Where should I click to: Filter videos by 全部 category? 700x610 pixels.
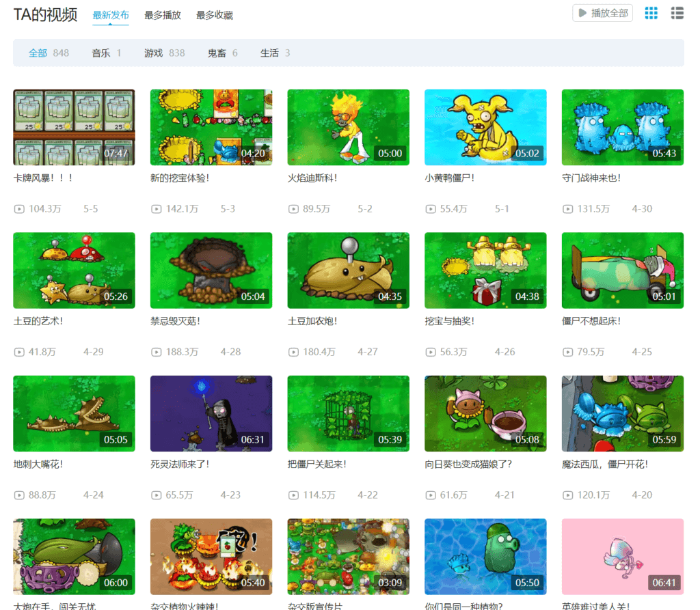(x=49, y=53)
